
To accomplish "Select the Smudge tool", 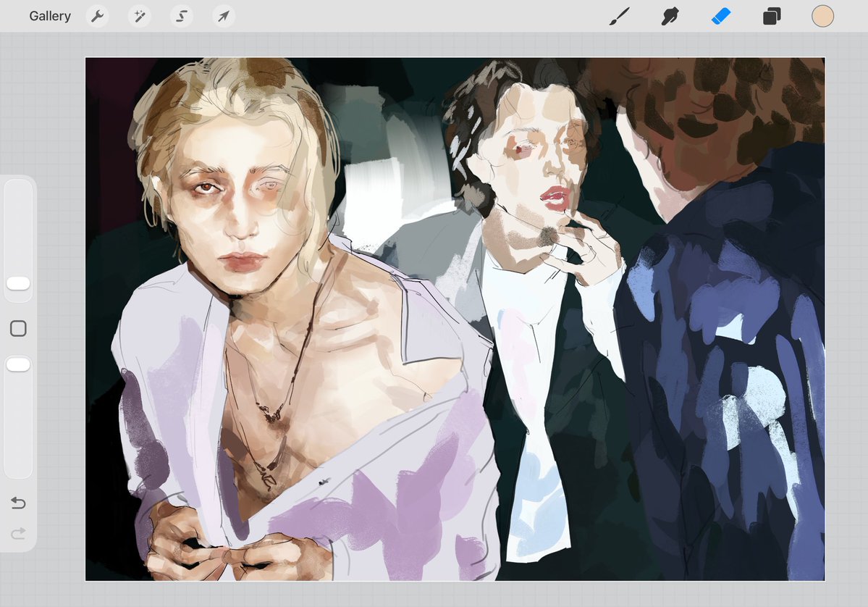I will coord(670,16).
